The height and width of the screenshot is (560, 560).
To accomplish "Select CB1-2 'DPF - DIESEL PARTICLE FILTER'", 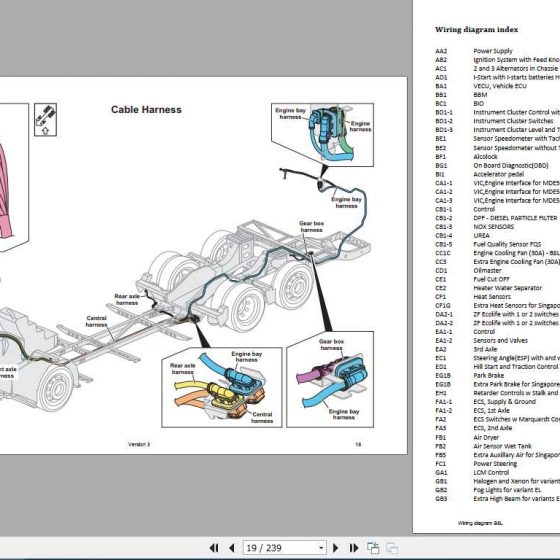I will pyautogui.click(x=496, y=218).
